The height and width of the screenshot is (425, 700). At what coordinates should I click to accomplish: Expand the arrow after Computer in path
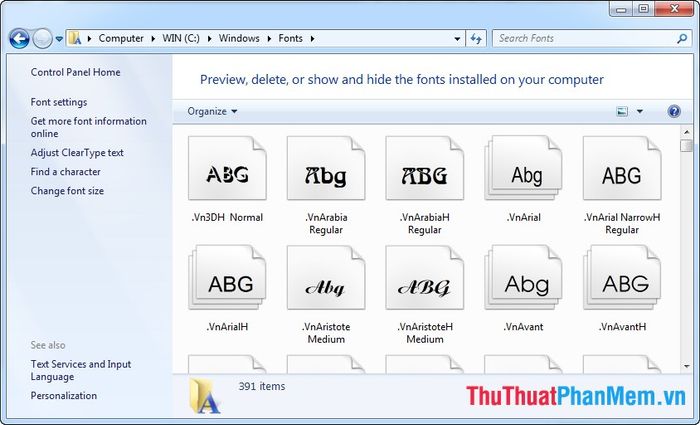point(153,39)
